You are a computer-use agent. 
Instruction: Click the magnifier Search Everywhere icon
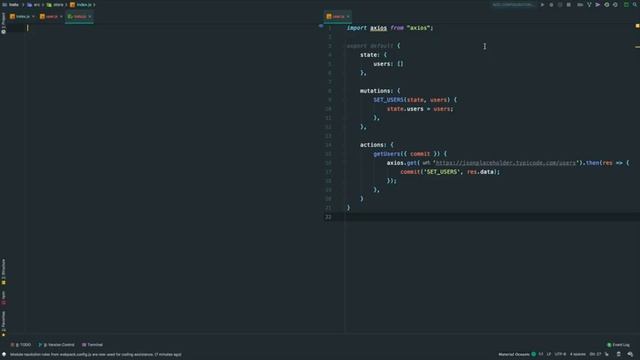point(635,5)
